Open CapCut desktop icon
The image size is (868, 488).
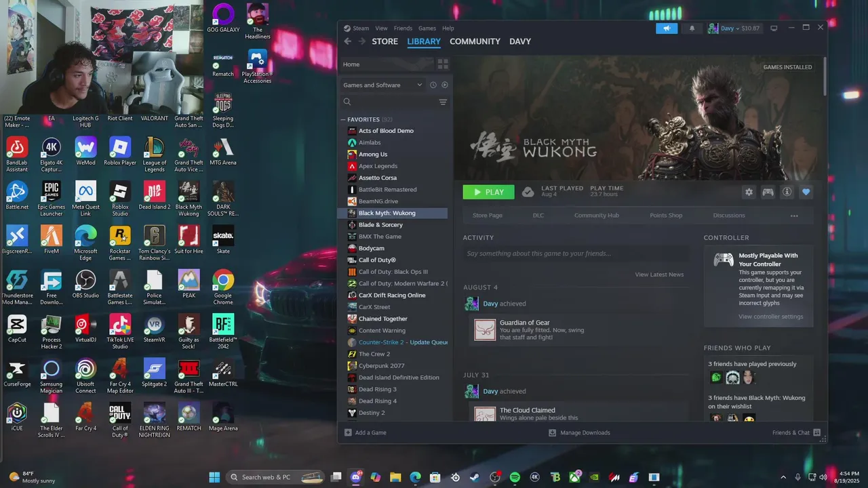tap(17, 329)
